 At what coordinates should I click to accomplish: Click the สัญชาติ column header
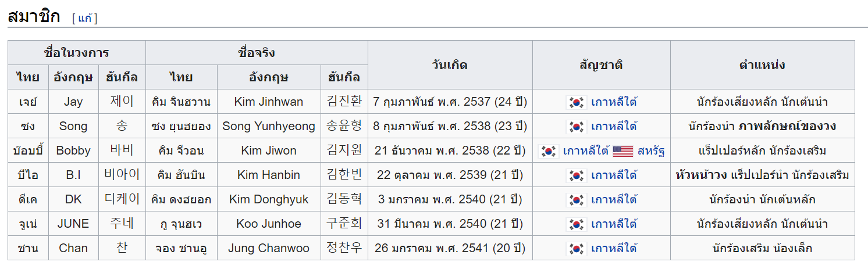coord(602,64)
